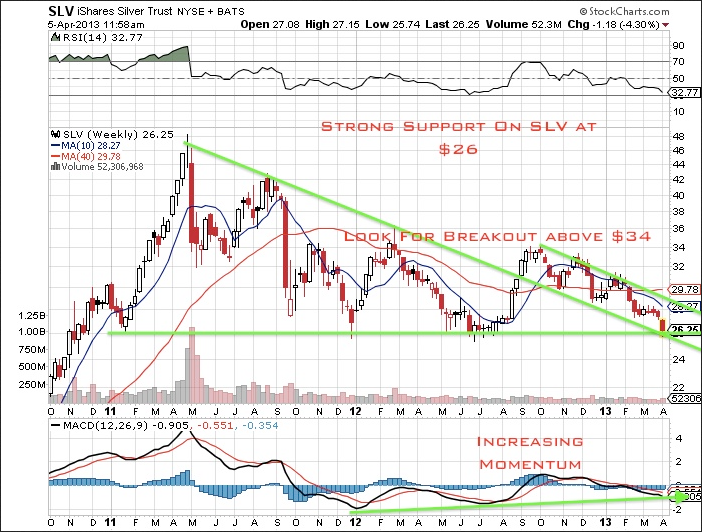The height and width of the screenshot is (532, 702).
Task: Click the 'RSI(14) 32.77' label
Action: (x=103, y=38)
